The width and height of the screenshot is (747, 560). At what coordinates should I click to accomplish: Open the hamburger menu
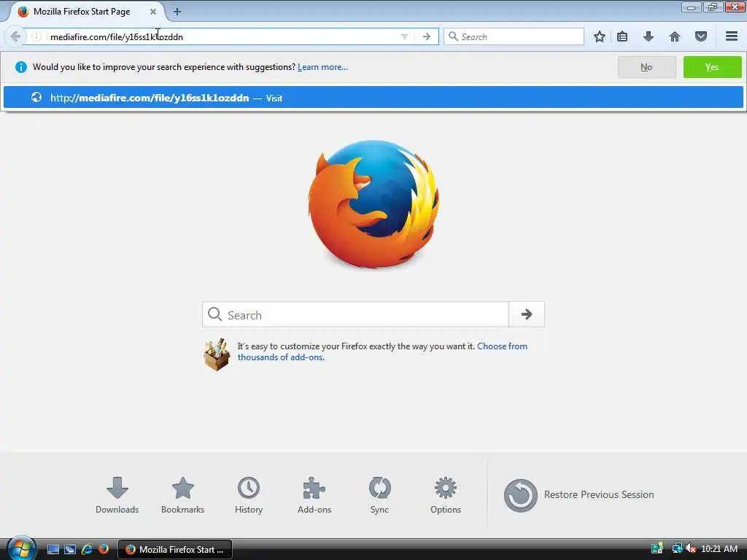[732, 36]
